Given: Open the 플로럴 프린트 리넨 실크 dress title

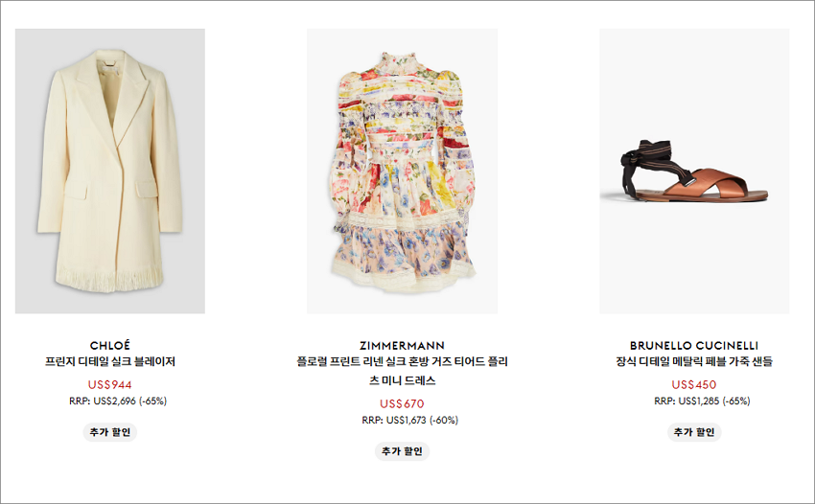Looking at the screenshot, I should tap(403, 371).
